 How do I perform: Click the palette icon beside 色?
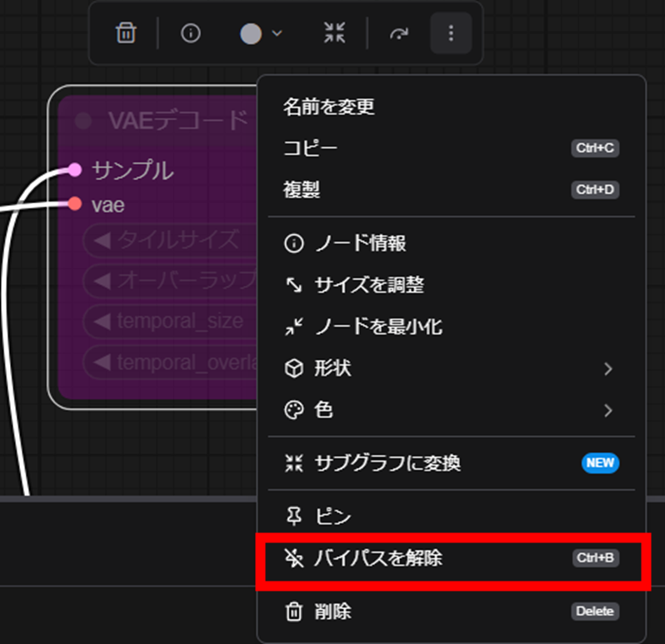pyautogui.click(x=294, y=410)
